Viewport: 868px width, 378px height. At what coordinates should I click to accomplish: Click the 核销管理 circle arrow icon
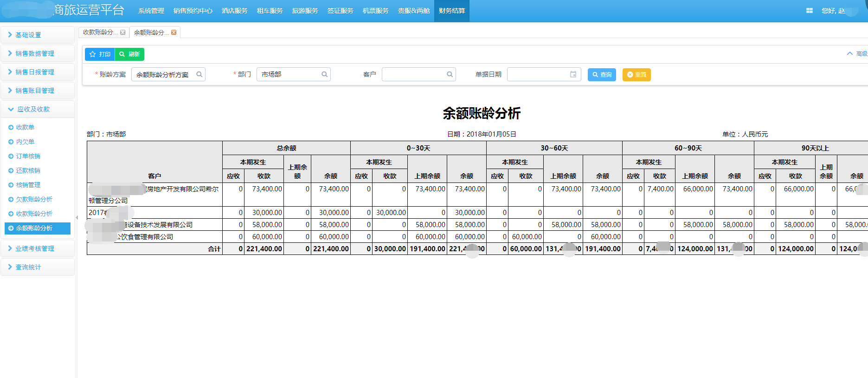[x=11, y=185]
